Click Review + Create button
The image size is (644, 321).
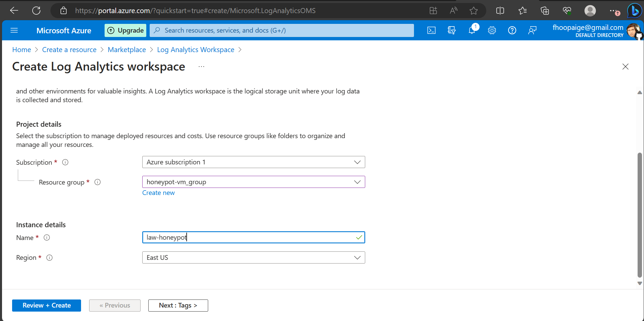pos(46,305)
